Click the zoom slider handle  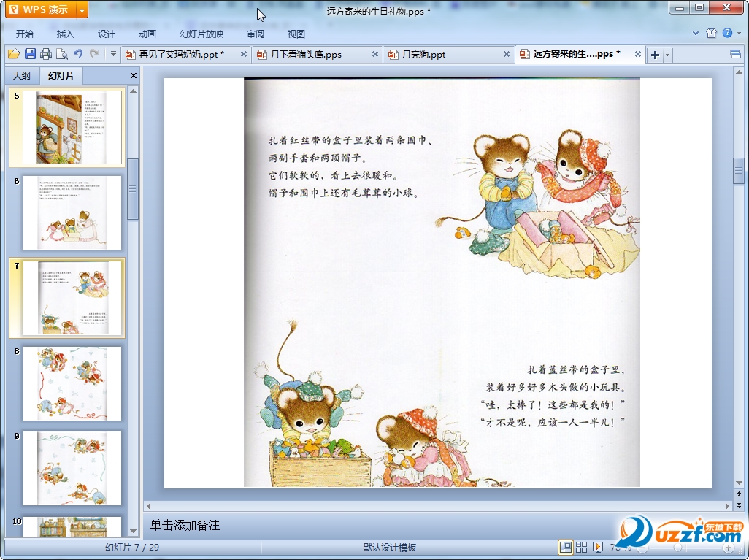(678, 548)
